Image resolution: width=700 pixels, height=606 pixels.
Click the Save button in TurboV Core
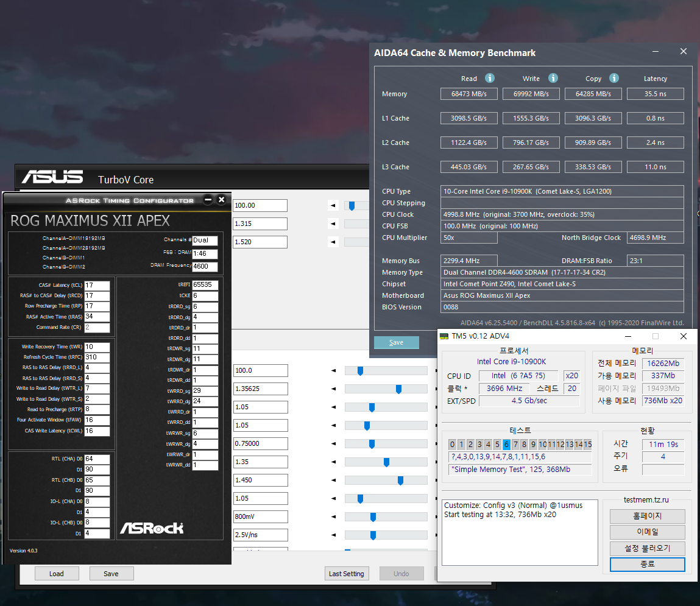pos(111,574)
